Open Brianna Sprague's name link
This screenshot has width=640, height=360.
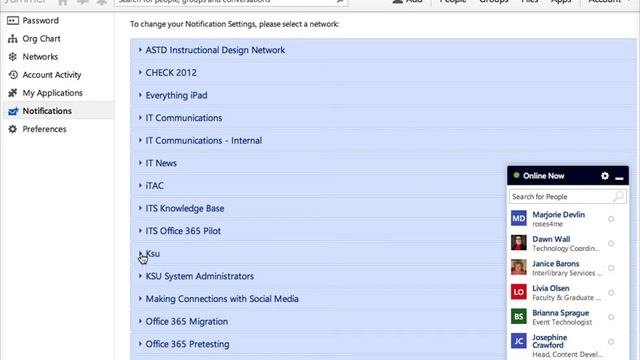click(560, 313)
